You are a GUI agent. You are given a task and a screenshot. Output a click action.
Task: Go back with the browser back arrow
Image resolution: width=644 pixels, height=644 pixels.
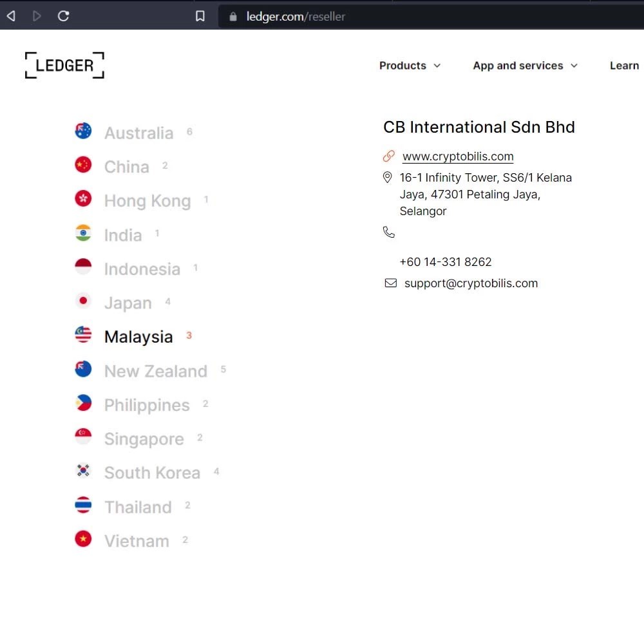tap(11, 16)
